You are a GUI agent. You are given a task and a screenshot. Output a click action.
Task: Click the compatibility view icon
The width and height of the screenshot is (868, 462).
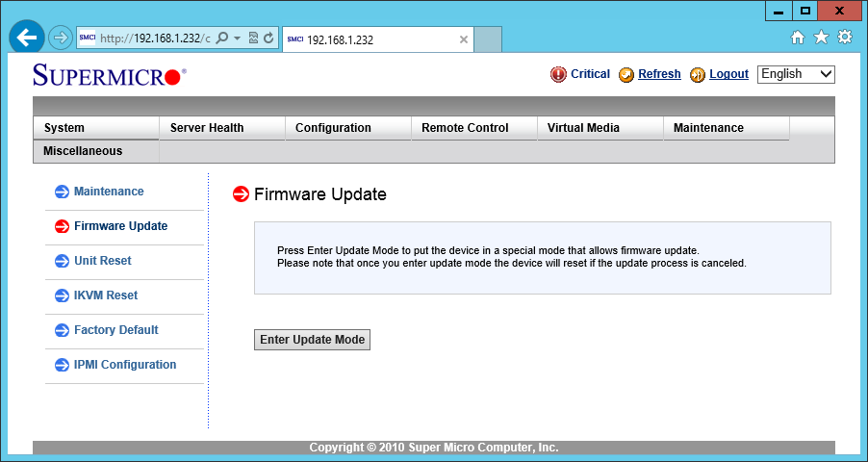click(253, 38)
